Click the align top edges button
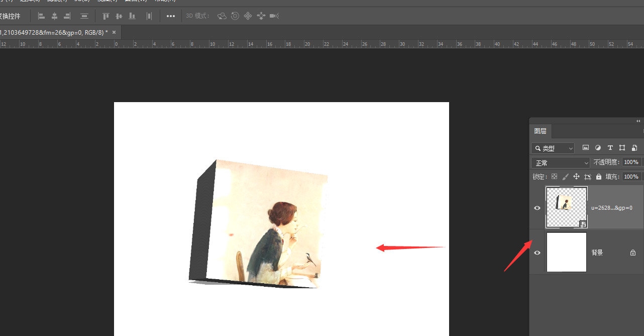This screenshot has height=336, width=644. [105, 16]
